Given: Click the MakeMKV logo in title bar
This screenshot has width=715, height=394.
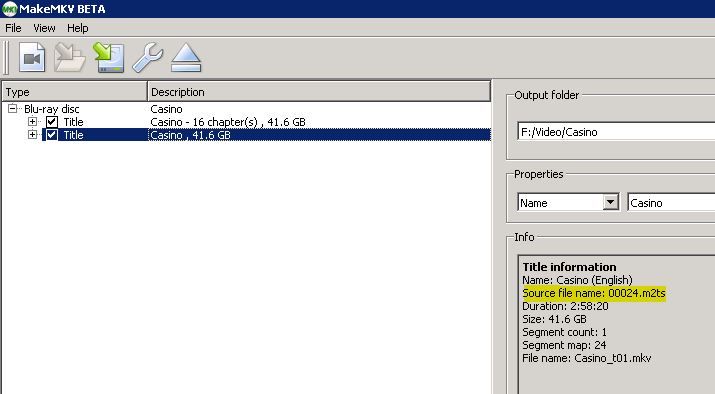Looking at the screenshot, I should (9, 9).
